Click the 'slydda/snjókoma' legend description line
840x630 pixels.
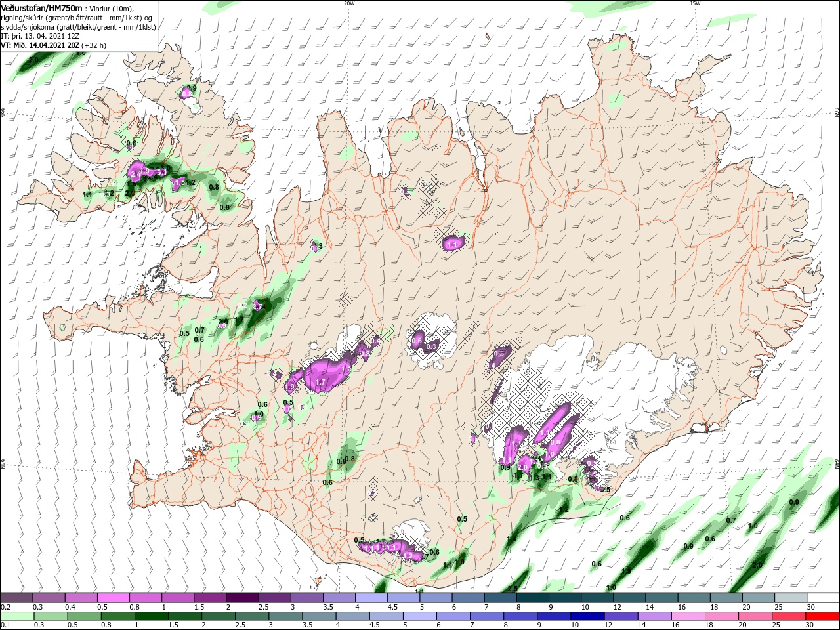[77, 26]
